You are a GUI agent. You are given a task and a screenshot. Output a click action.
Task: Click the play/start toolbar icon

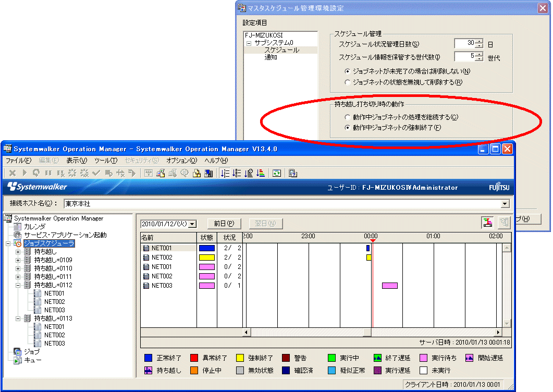point(24,173)
